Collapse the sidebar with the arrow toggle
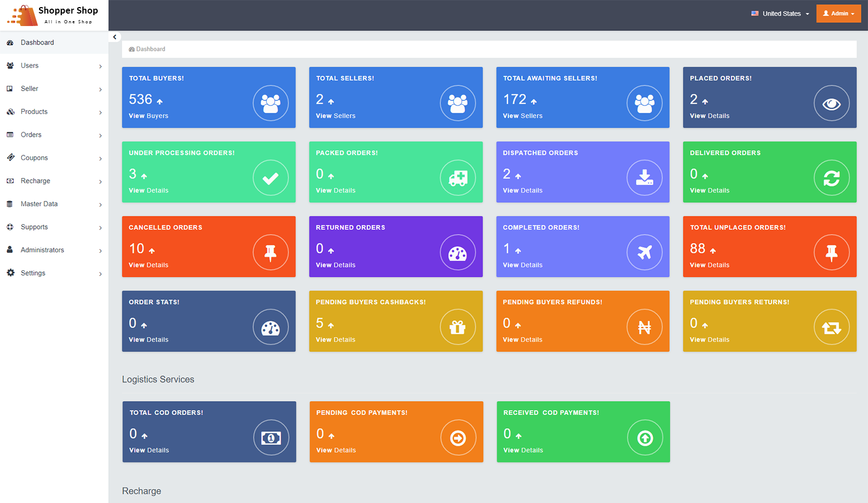The width and height of the screenshot is (868, 503). [114, 37]
